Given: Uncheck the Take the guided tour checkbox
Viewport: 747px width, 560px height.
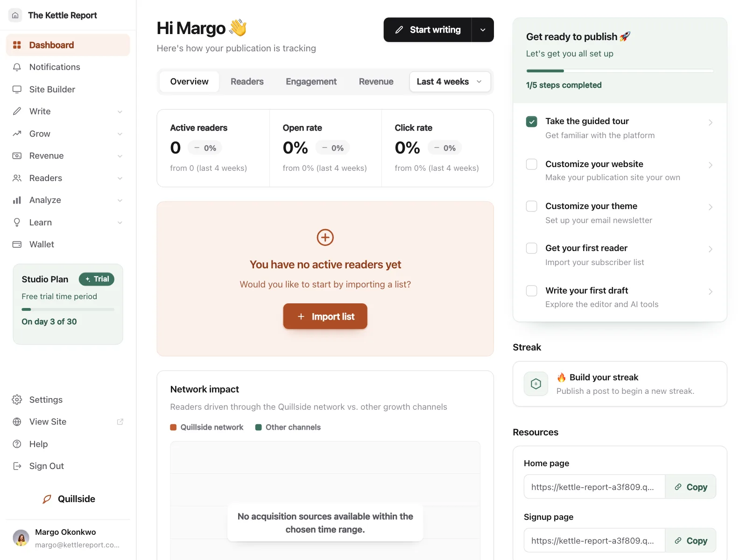Looking at the screenshot, I should (x=532, y=122).
